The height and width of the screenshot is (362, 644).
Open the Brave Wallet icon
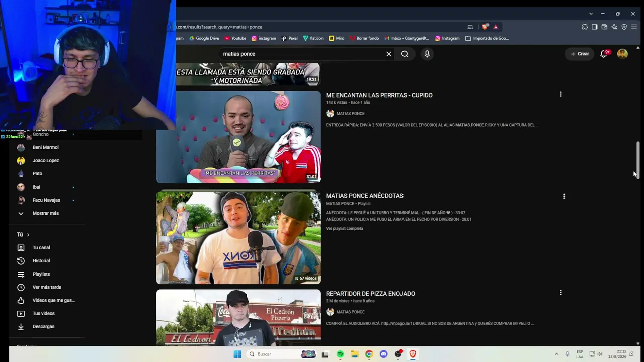[604, 27]
